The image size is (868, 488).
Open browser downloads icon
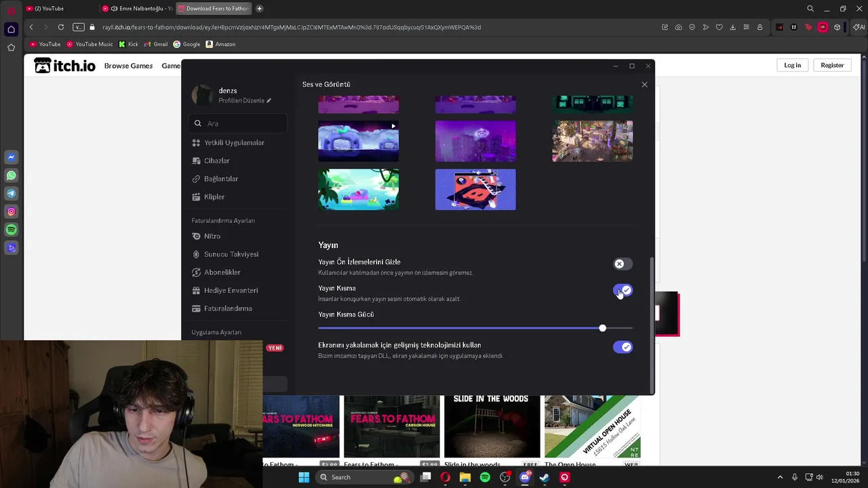click(732, 27)
